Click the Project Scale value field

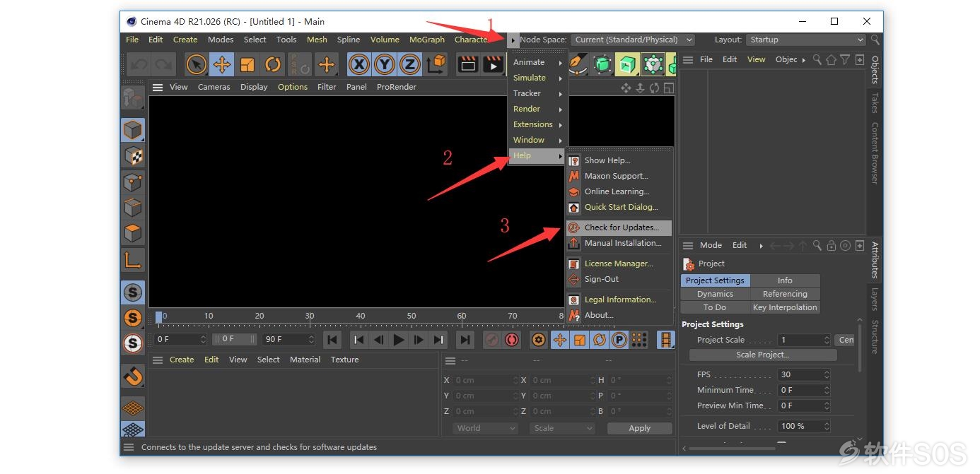click(804, 340)
